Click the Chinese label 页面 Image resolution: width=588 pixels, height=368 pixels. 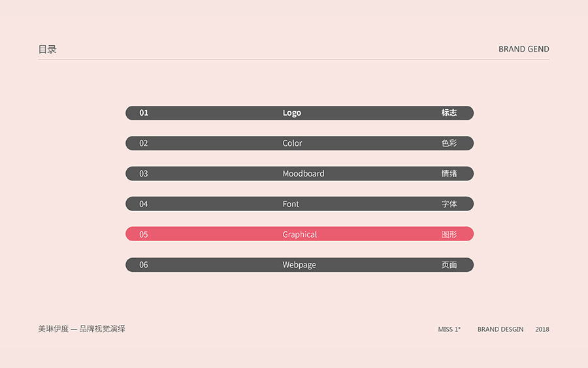pyautogui.click(x=449, y=265)
